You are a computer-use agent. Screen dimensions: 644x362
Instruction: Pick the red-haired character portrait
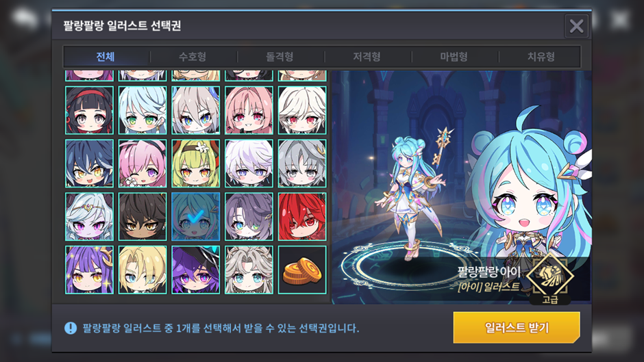(x=302, y=217)
